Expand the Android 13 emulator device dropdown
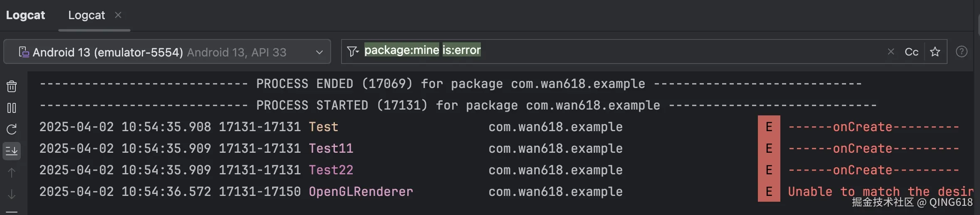Screen dimensions: 980x215 point(166,52)
